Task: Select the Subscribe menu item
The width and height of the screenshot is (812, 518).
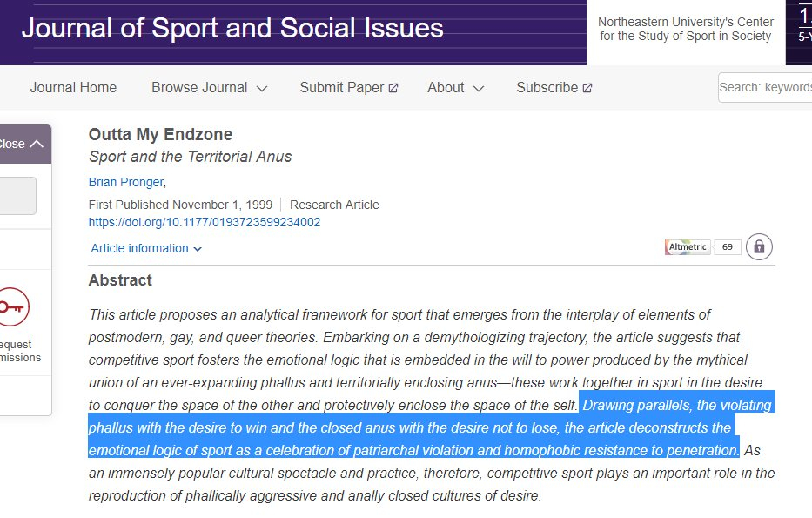Action: coord(547,88)
